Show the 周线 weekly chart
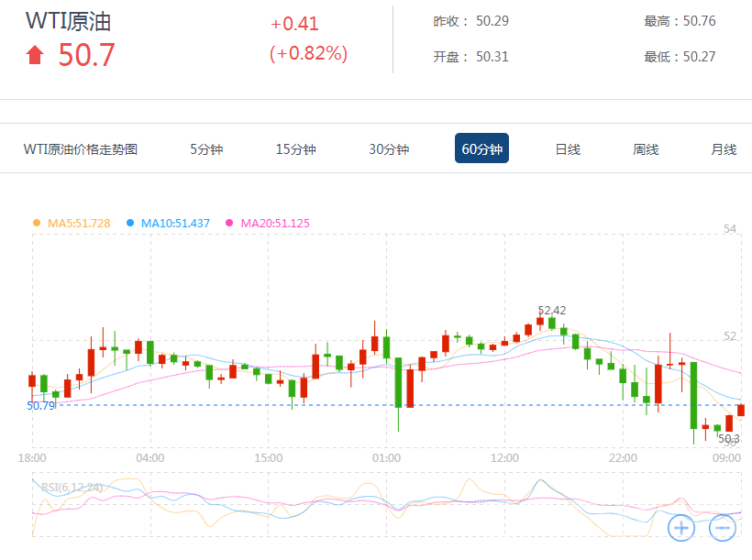The image size is (752, 560). [x=646, y=149]
